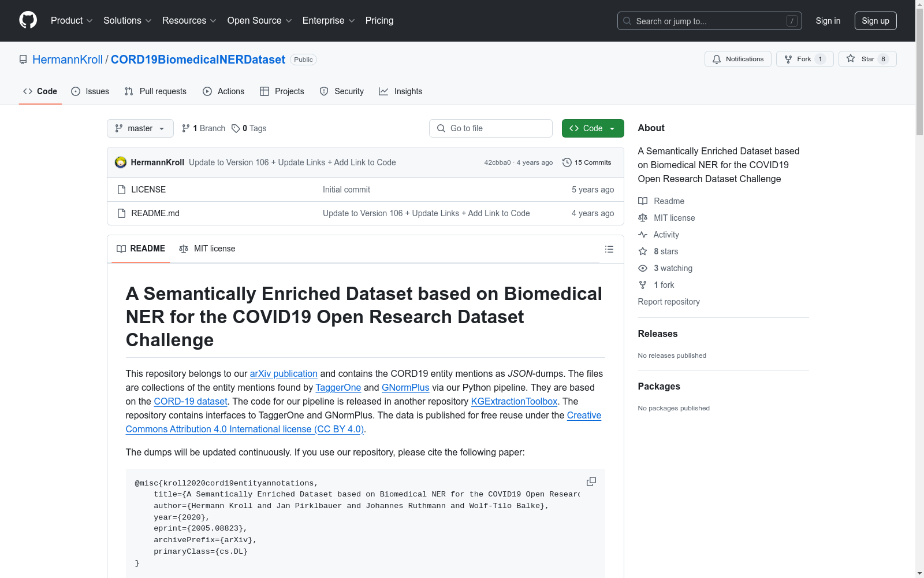Open the master branch selector

(140, 128)
